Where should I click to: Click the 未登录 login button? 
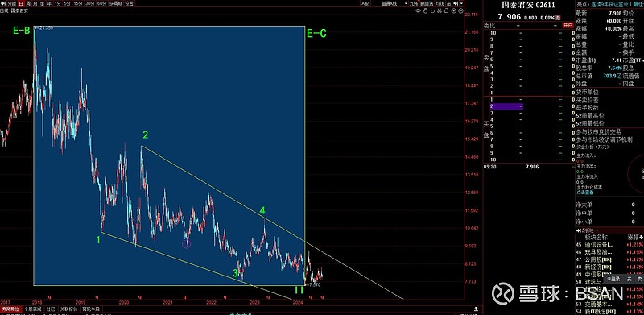pyautogui.click(x=613, y=279)
